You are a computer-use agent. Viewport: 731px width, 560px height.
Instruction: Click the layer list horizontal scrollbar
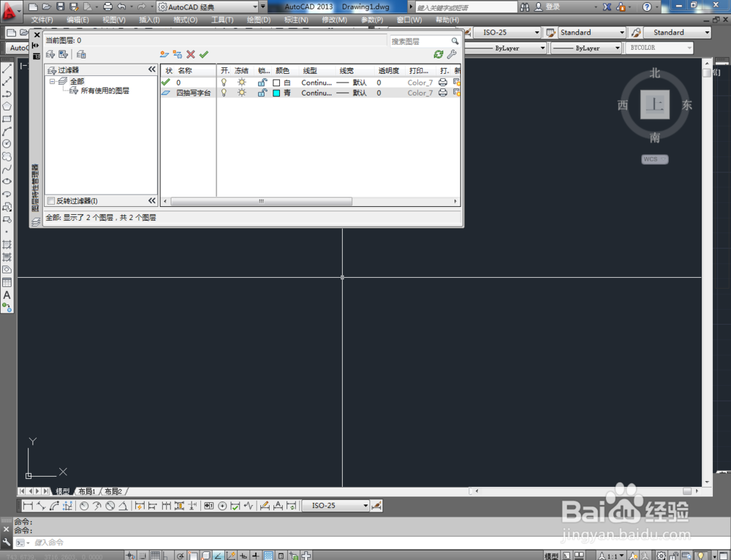pyautogui.click(x=262, y=202)
